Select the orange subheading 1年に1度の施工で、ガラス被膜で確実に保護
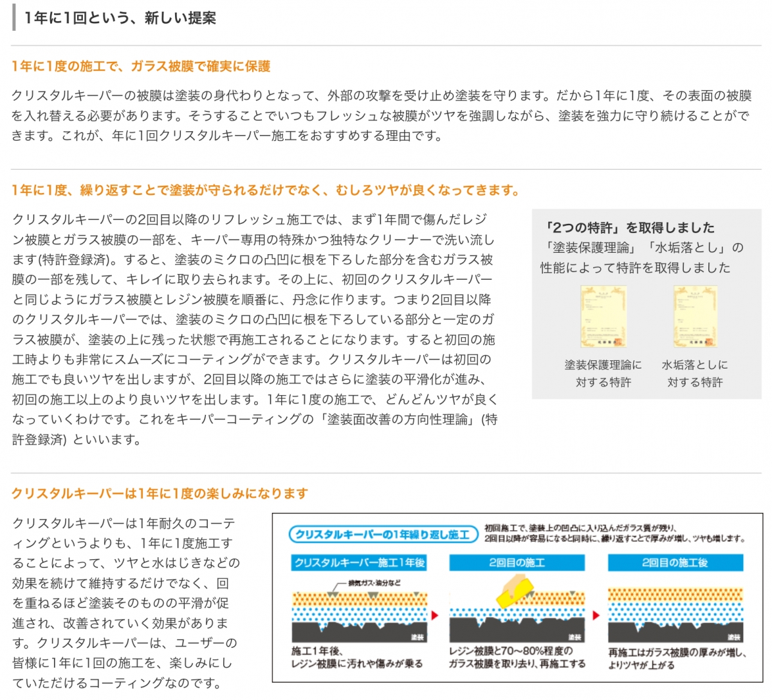Image resolution: width=772 pixels, height=700 pixels. pyautogui.click(x=141, y=66)
